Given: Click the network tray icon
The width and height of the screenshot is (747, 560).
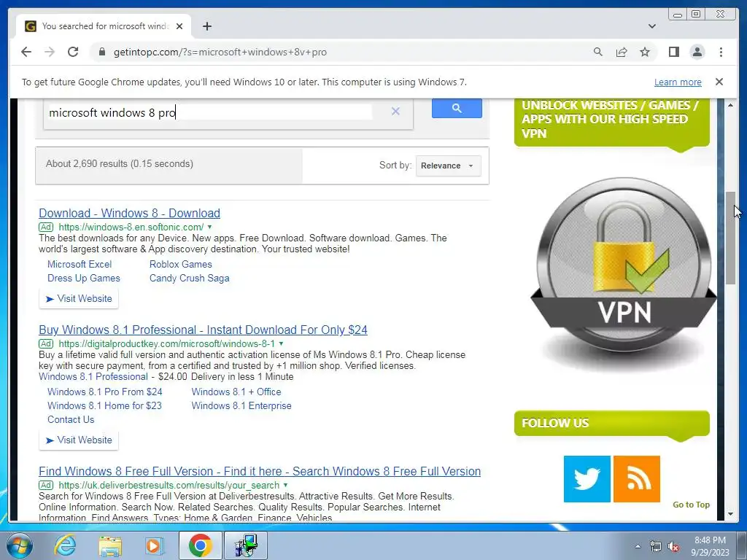Looking at the screenshot, I should pyautogui.click(x=656, y=546).
